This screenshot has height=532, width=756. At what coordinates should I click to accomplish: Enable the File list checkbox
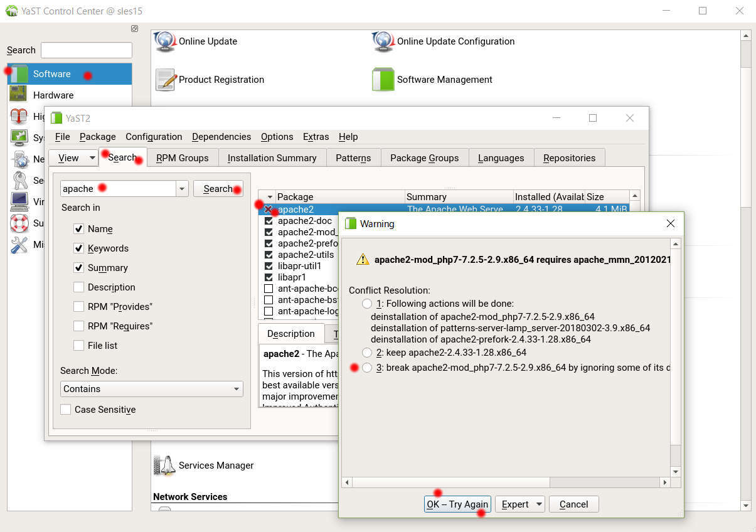pos(78,346)
